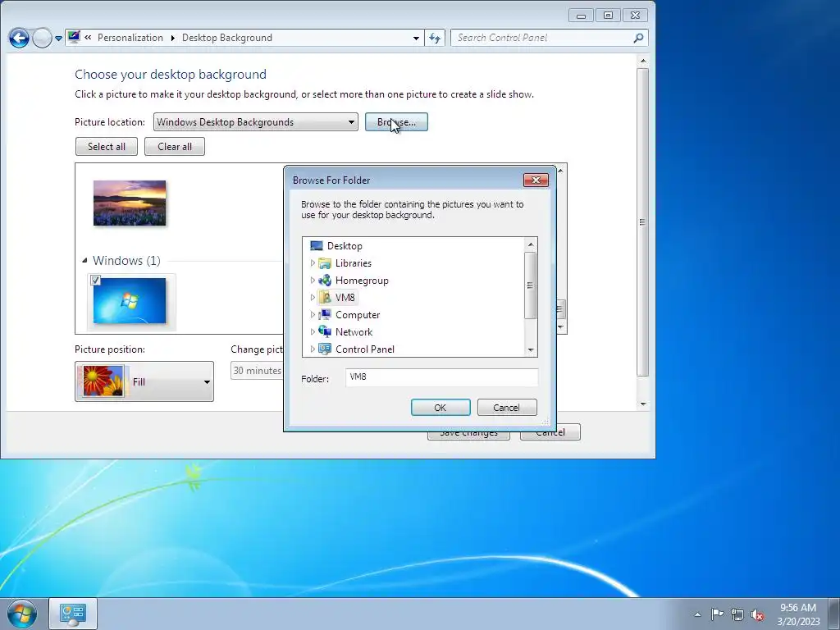Expand the VM8 tree node
Image resolution: width=840 pixels, height=630 pixels.
[x=313, y=297]
